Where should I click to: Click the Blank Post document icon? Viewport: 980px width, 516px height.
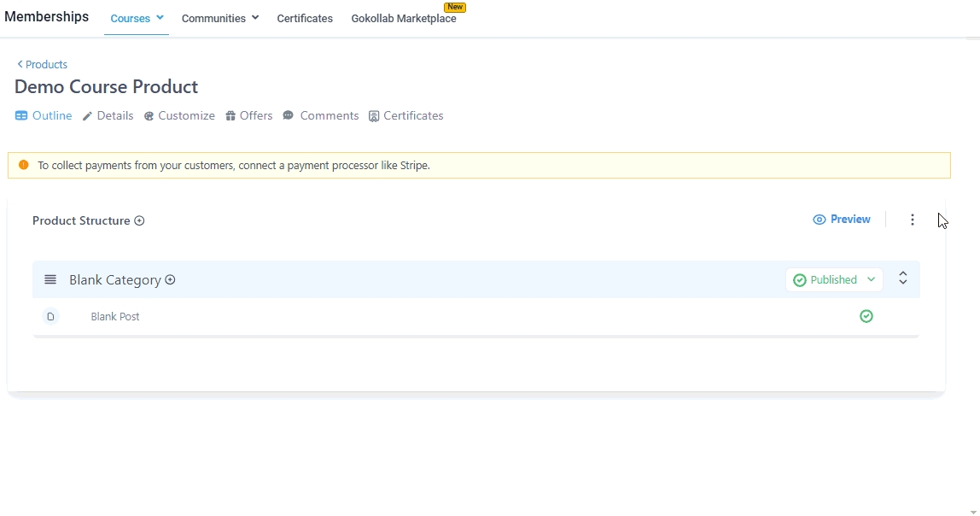tap(50, 317)
